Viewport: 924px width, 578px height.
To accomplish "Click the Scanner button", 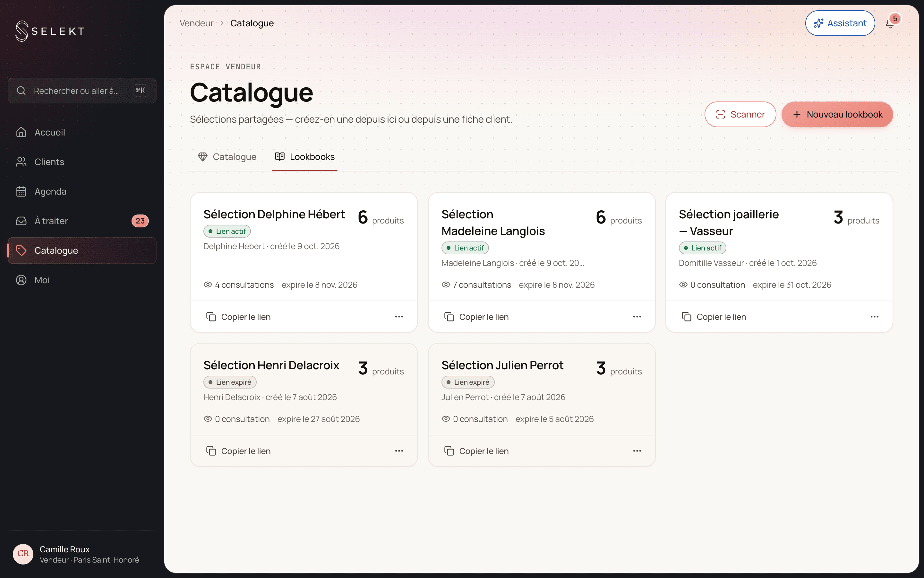I will click(740, 114).
